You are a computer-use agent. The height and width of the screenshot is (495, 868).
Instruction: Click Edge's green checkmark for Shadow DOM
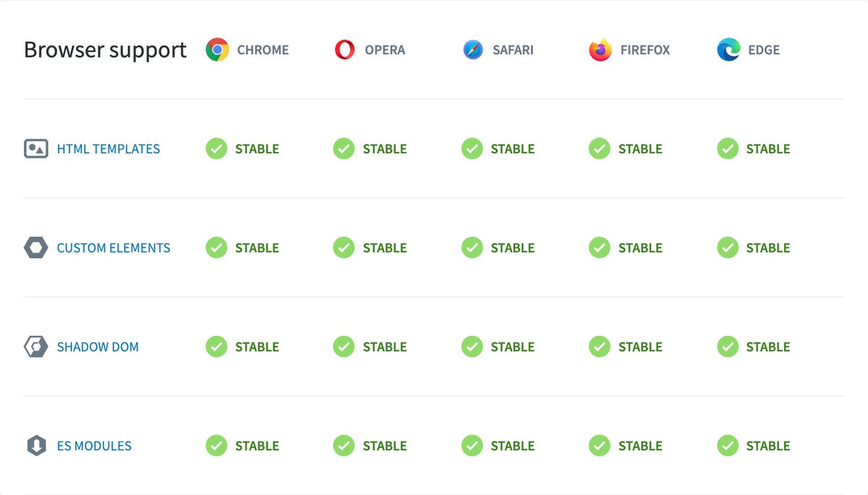(x=728, y=347)
